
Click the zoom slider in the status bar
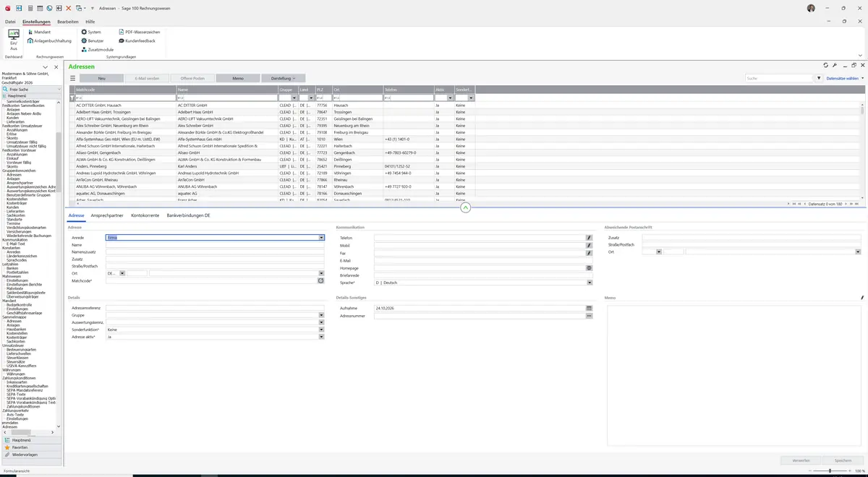tap(829, 471)
